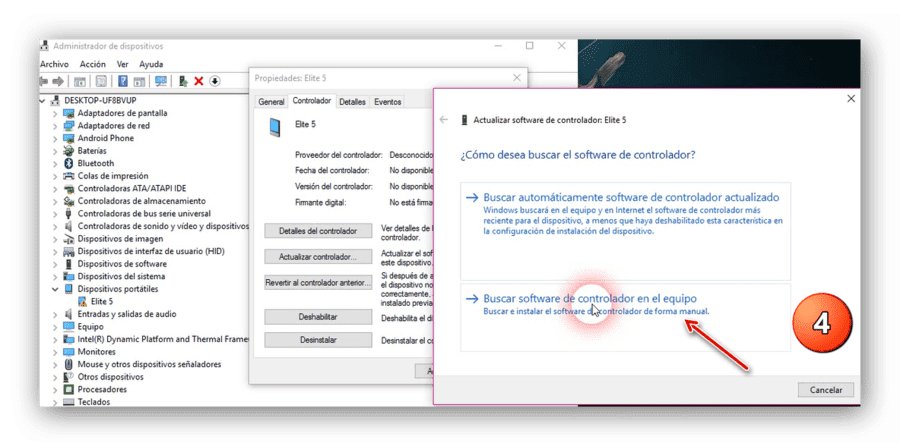Click the Baterías category icon
900x446 pixels.
point(69,151)
